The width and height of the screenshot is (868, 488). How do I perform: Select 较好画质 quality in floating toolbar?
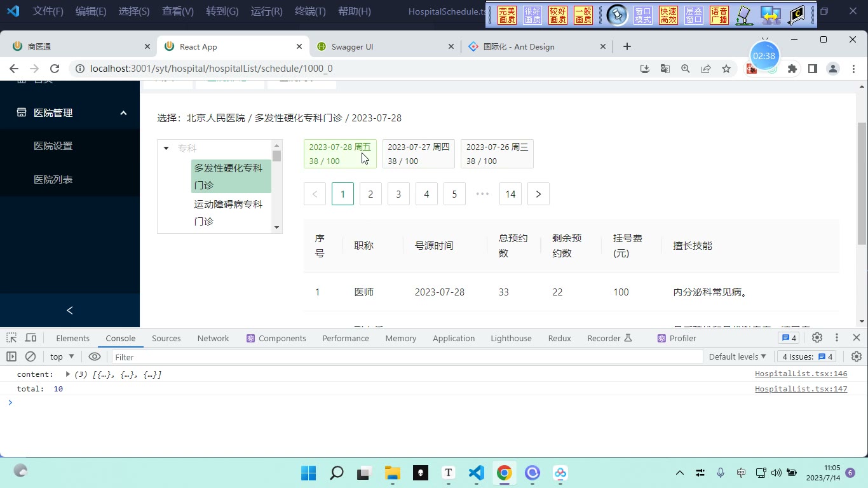click(x=558, y=15)
